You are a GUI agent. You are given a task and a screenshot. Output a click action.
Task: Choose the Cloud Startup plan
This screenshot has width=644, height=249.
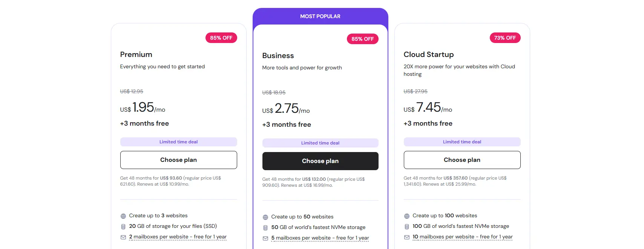pos(462,160)
